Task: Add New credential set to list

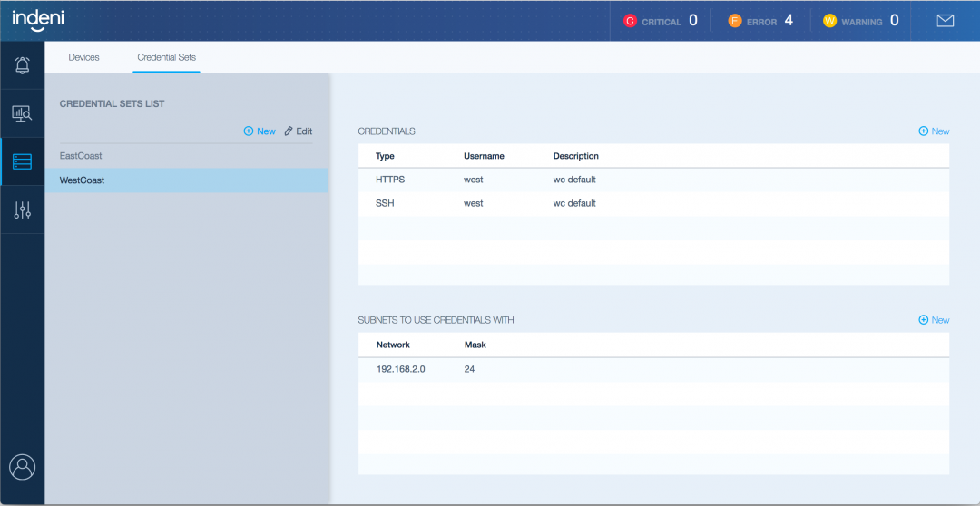Action: coord(260,131)
